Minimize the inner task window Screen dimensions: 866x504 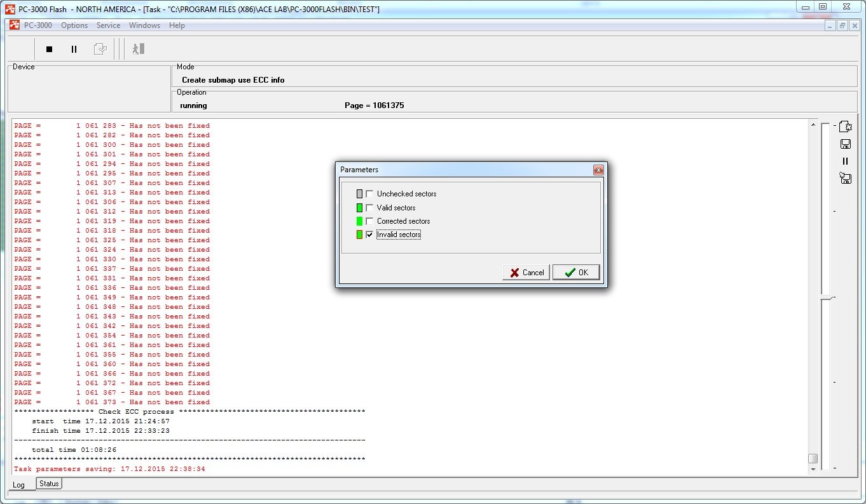point(830,25)
